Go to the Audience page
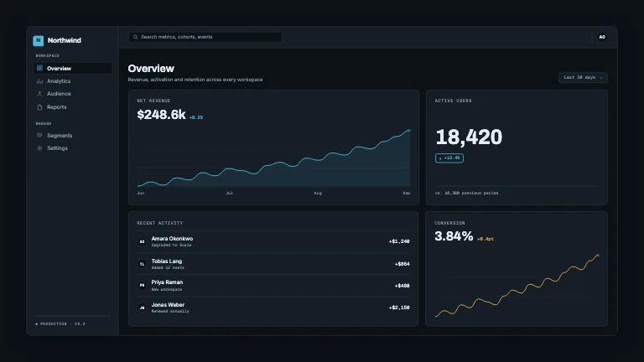644x362 pixels. 72,94
